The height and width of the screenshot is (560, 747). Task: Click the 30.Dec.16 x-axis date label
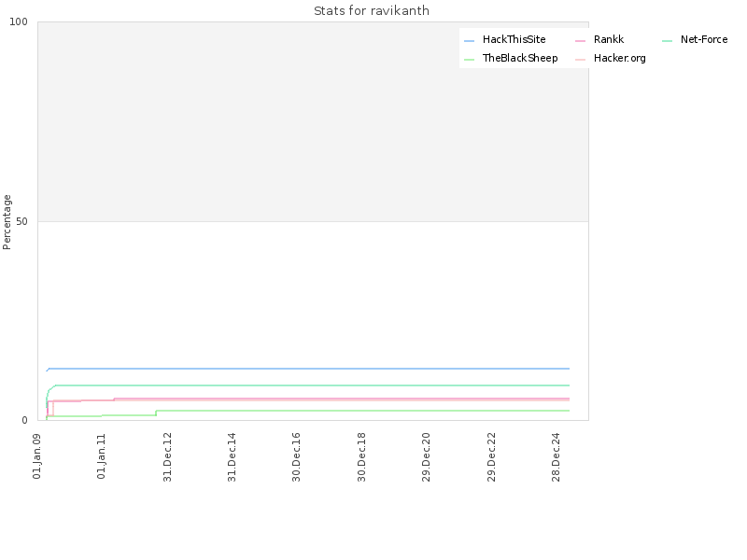[296, 457]
